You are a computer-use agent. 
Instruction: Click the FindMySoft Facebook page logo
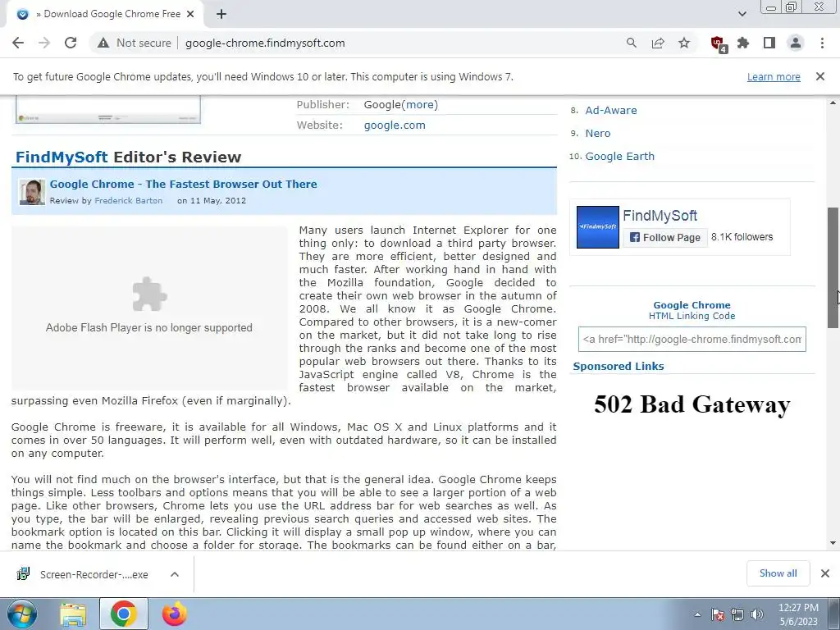pyautogui.click(x=598, y=227)
